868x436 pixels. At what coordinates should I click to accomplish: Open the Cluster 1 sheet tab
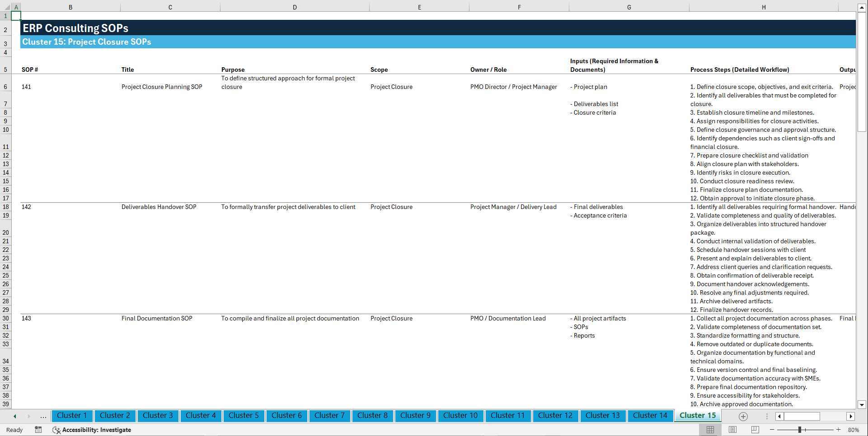(x=72, y=416)
